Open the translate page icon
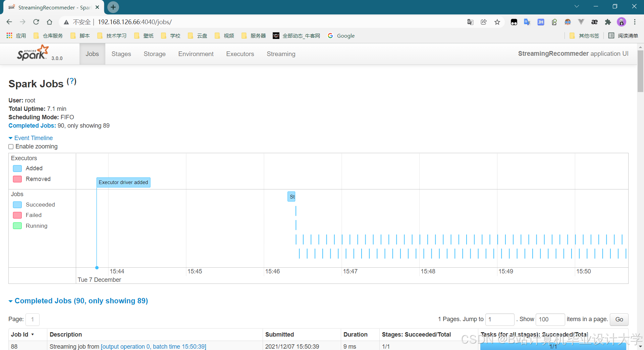Image resolution: width=644 pixels, height=350 pixels. (470, 22)
